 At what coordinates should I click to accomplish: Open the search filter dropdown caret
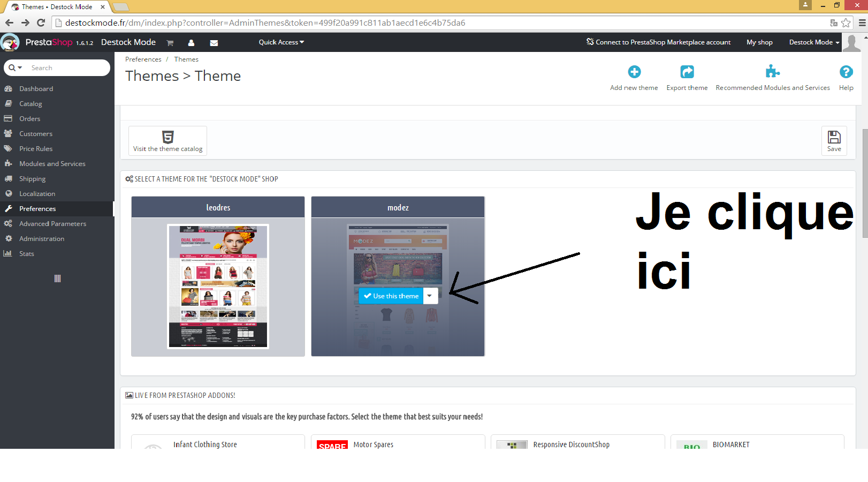click(20, 68)
